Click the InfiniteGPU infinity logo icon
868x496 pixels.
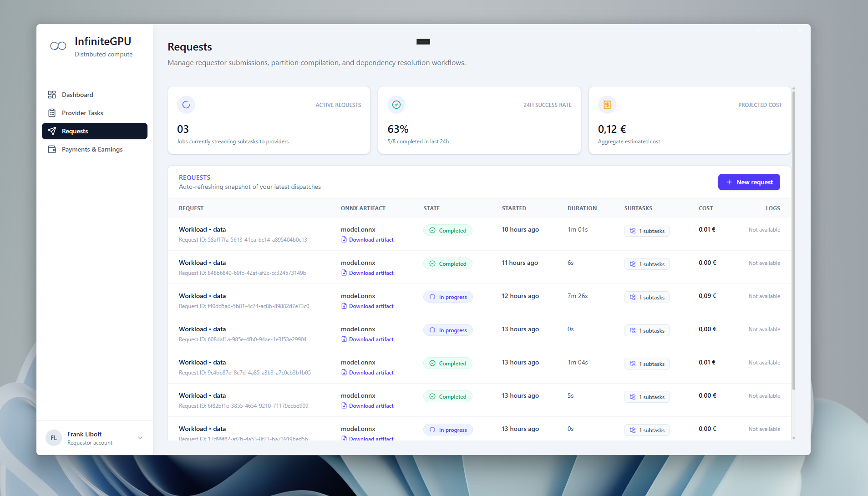(x=58, y=46)
